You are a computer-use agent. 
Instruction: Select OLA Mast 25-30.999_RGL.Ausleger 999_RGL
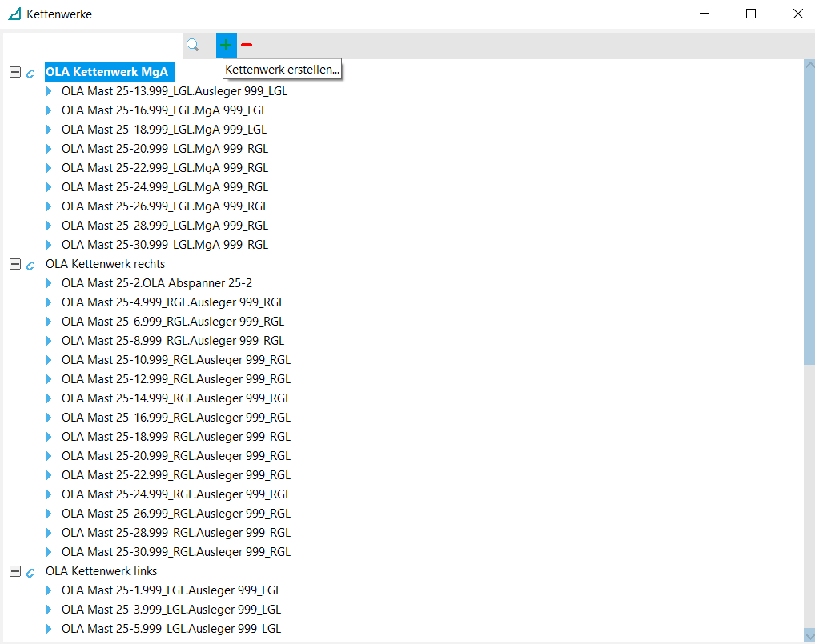175,552
